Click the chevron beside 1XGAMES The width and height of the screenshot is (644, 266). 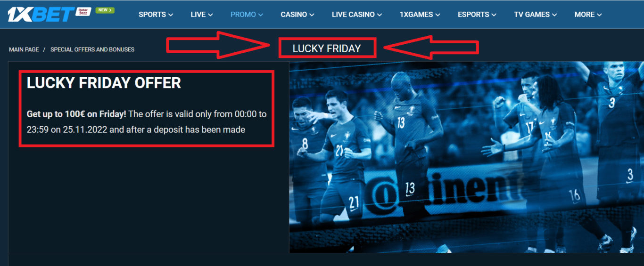pyautogui.click(x=438, y=15)
